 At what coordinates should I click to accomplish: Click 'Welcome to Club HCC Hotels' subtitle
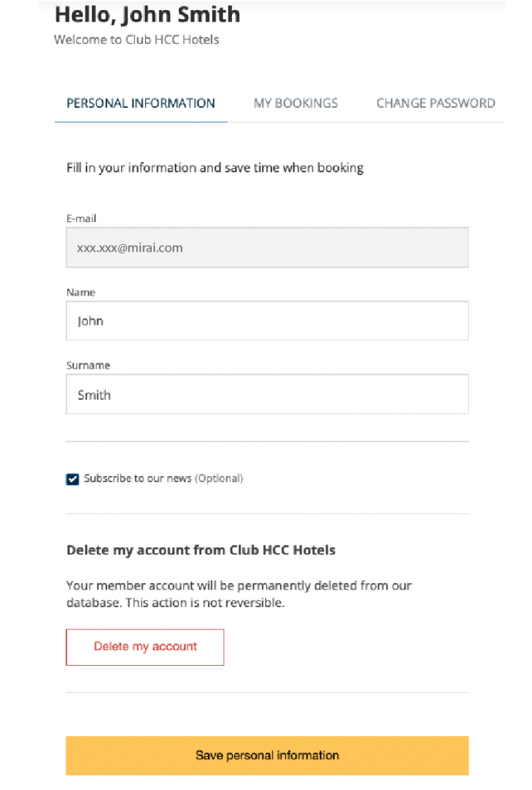coord(136,40)
